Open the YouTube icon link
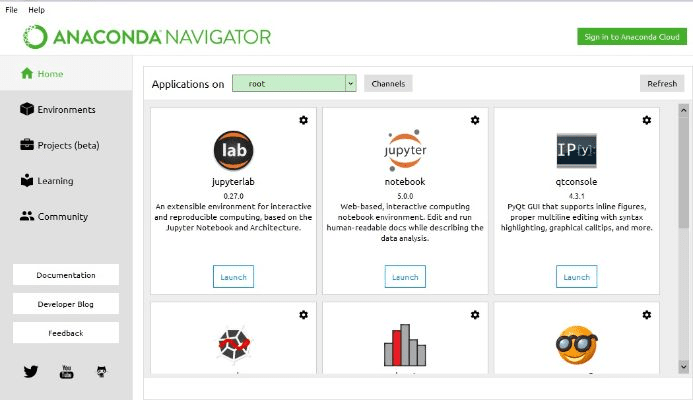The height and width of the screenshot is (400, 693). (x=67, y=371)
